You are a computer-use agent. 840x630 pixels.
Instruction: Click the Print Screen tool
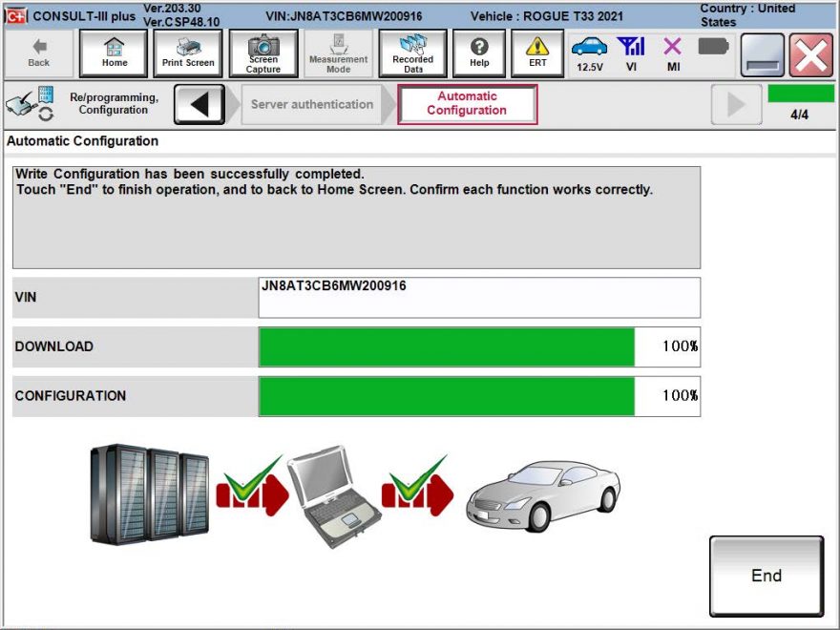pyautogui.click(x=187, y=53)
